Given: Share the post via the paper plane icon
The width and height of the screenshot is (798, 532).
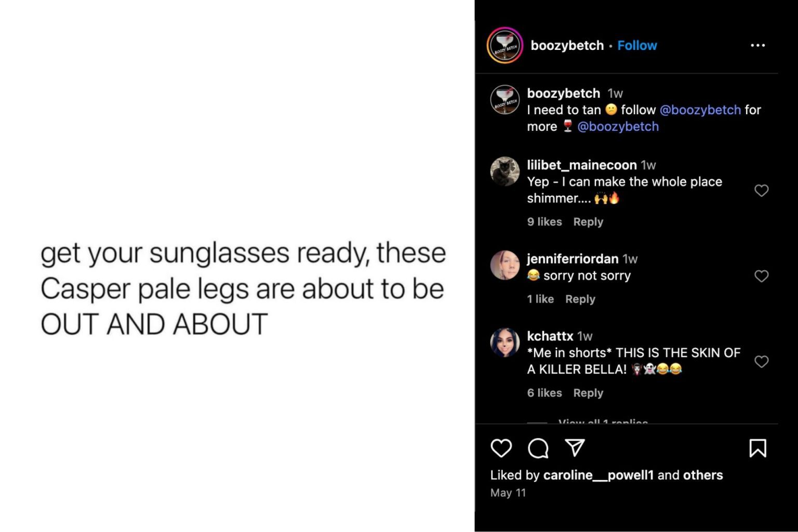Looking at the screenshot, I should coord(574,448).
